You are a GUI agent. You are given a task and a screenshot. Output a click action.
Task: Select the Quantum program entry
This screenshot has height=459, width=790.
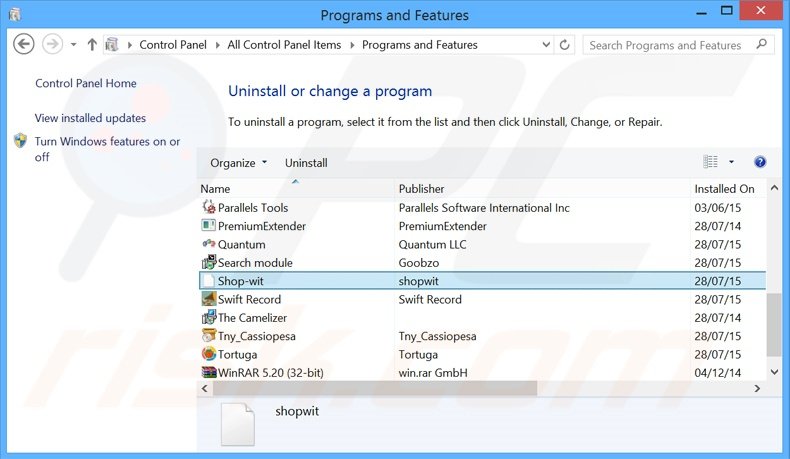tap(241, 244)
